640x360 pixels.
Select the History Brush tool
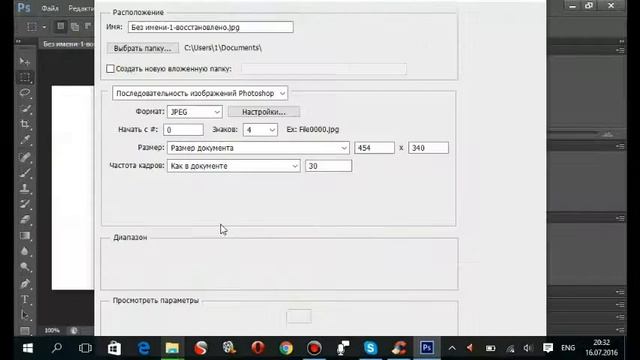tap(25, 204)
